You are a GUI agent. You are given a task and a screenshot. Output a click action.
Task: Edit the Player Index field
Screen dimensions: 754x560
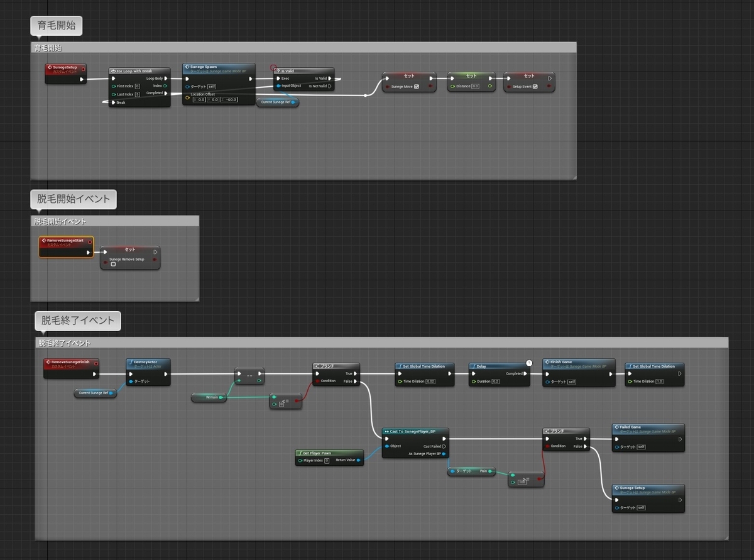coord(327,461)
